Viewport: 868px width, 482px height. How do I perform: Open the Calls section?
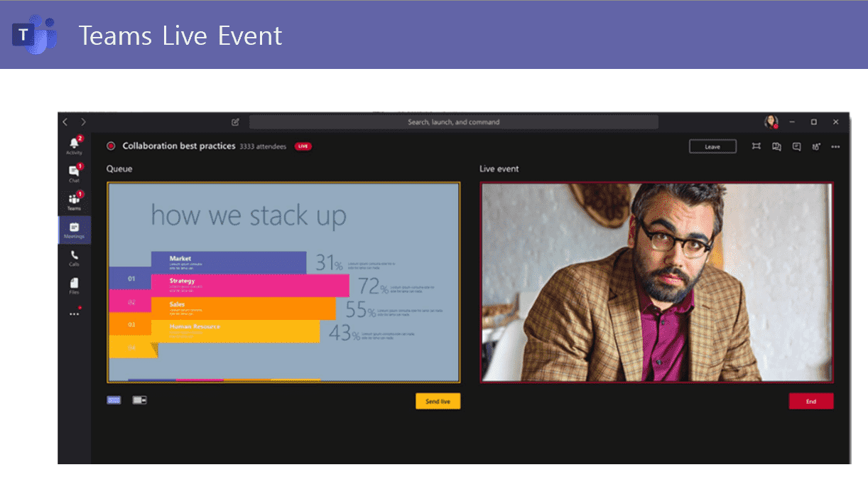(74, 257)
